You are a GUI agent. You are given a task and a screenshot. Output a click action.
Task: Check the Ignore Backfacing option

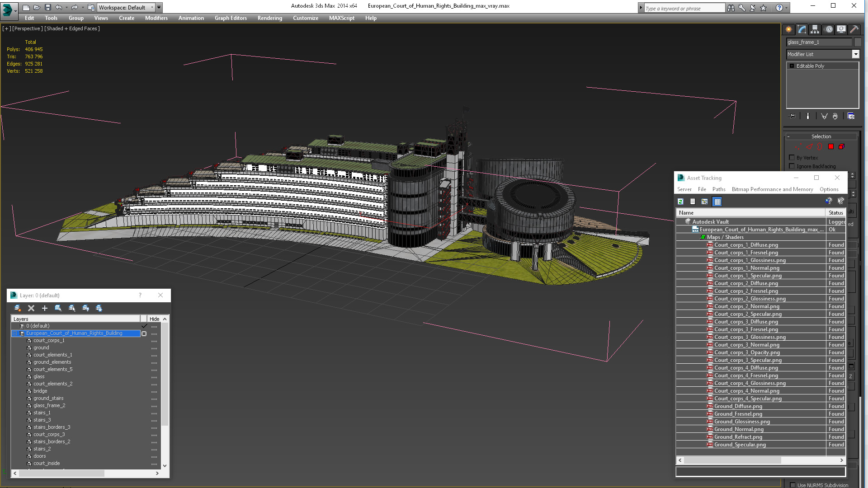[792, 166]
